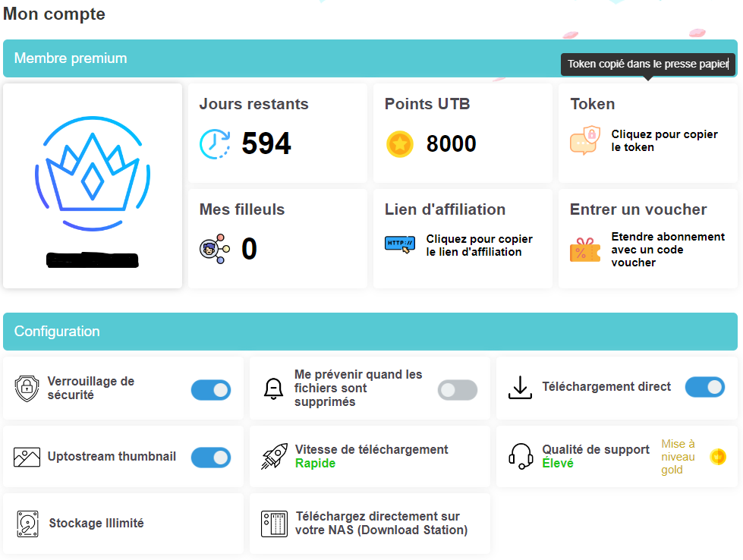The width and height of the screenshot is (743, 560).
Task: Toggle the Uptostream thumbnail switch
Action: (211, 458)
